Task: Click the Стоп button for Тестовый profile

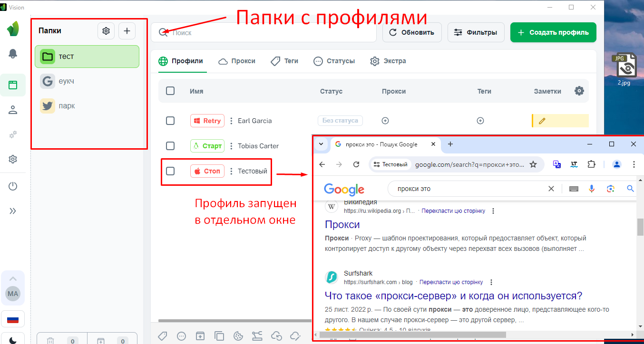Action: [x=207, y=171]
